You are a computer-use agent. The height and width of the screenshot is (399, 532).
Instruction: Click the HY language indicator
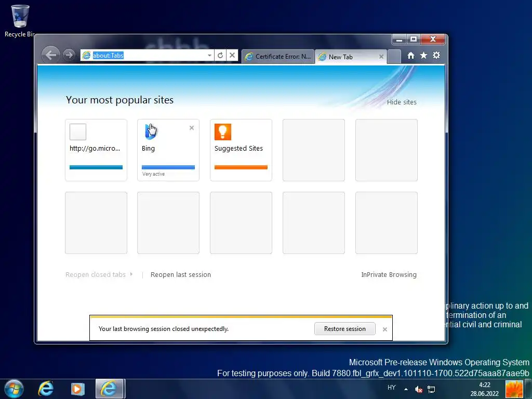coord(392,388)
